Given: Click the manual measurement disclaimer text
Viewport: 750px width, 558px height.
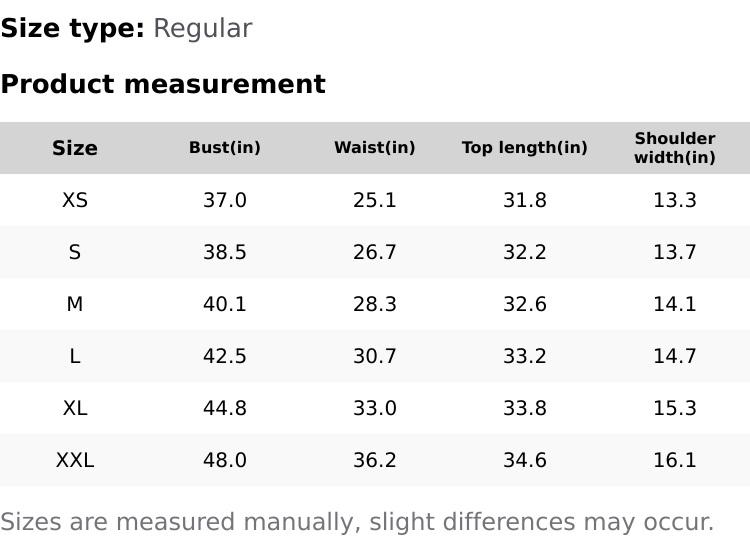Looking at the screenshot, I should coord(357,522).
